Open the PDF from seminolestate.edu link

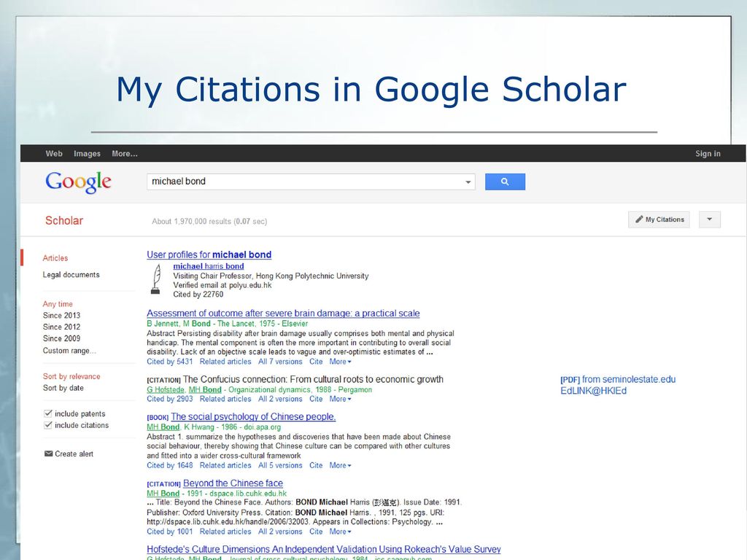[x=618, y=379]
